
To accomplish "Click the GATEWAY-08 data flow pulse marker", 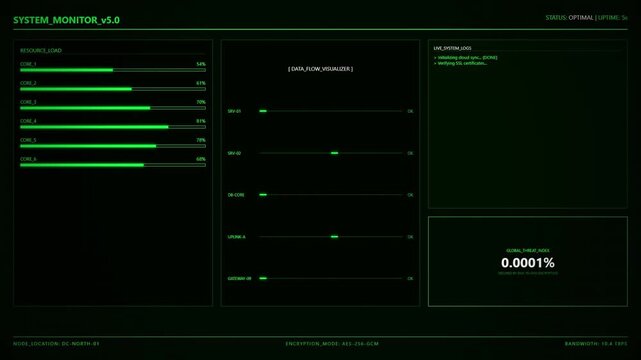I will tap(263, 279).
